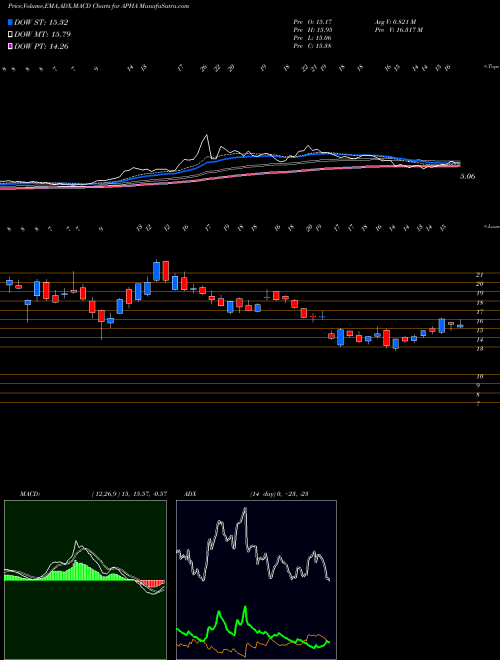500x660 pixels.
Task: Click the chart title mentioning APHA MunafaSutra.com
Action: [98, 6]
